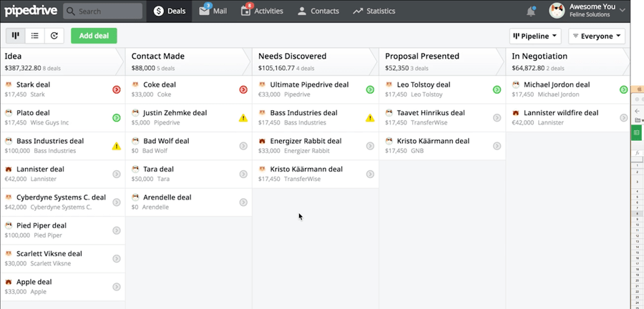Screen dimensions: 644x309
Task: Open the Mail tab
Action: [213, 11]
